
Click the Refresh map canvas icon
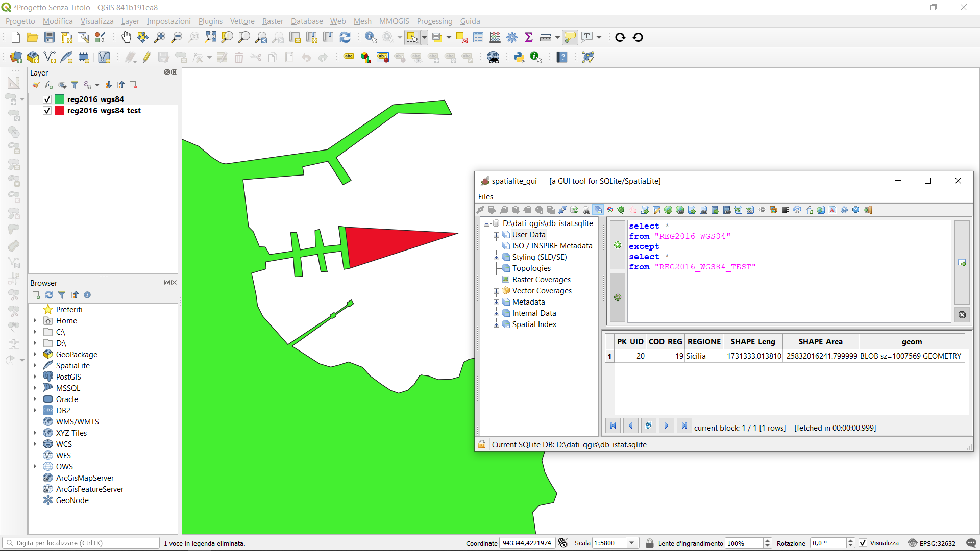pyautogui.click(x=345, y=37)
